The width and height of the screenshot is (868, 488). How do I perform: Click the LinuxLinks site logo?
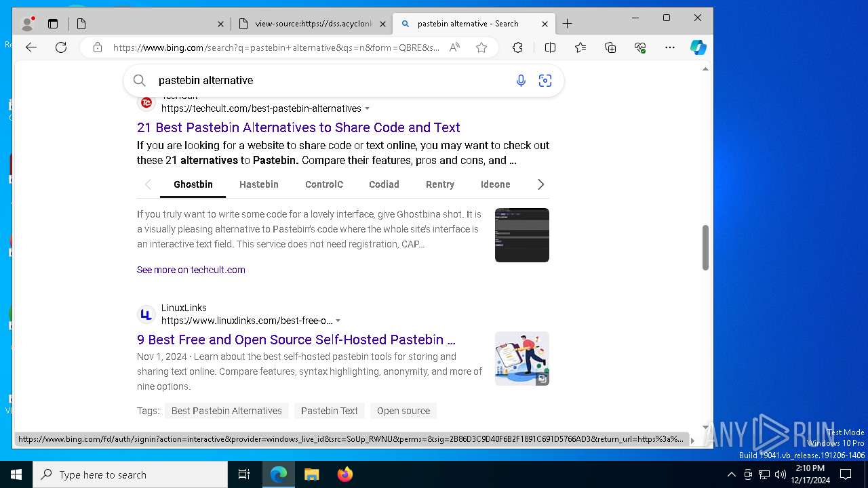(146, 314)
